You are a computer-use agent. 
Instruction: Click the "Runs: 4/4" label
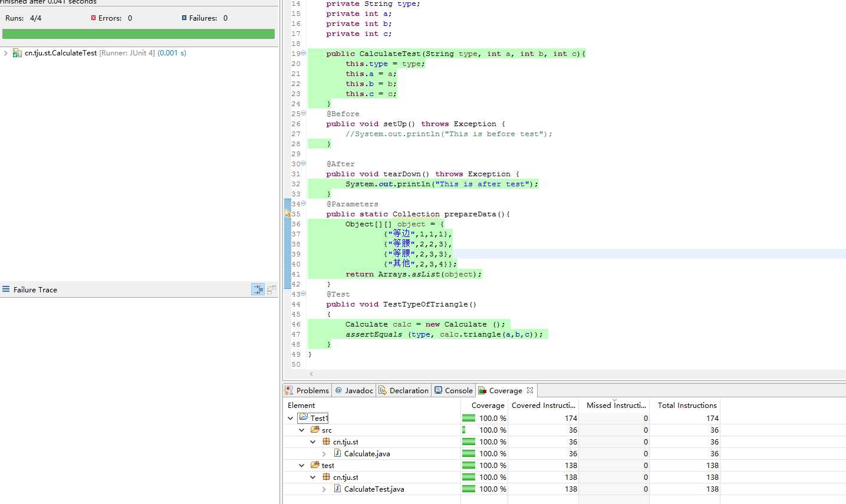click(x=23, y=18)
